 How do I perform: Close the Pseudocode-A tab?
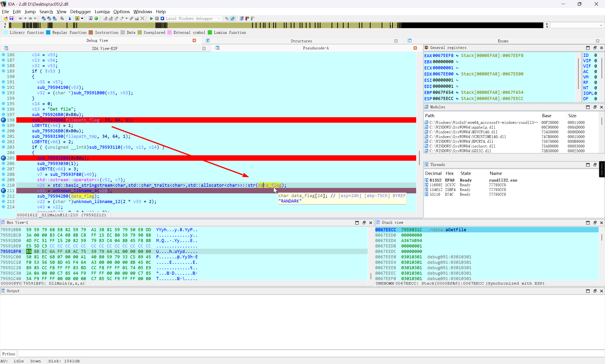point(415,48)
